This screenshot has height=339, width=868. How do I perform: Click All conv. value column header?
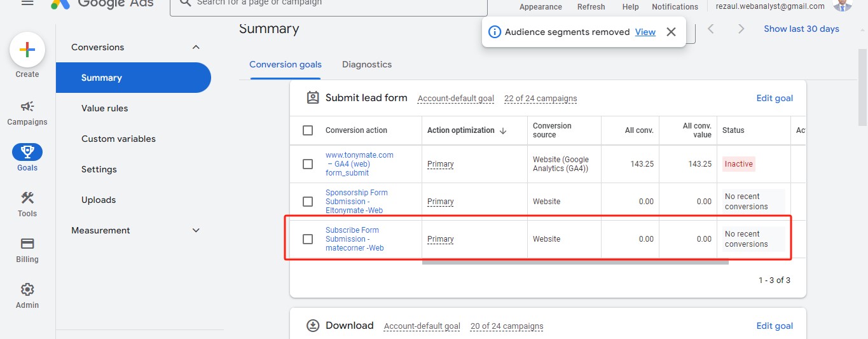click(x=697, y=130)
